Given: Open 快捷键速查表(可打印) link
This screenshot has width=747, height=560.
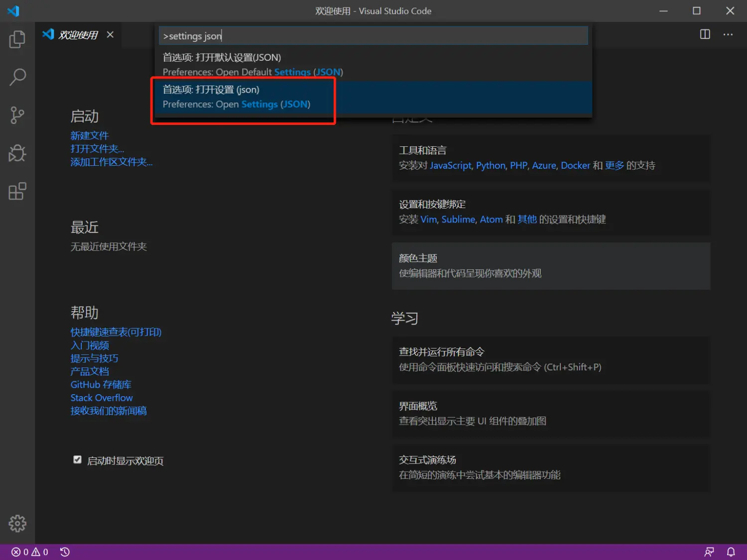Looking at the screenshot, I should (x=116, y=332).
